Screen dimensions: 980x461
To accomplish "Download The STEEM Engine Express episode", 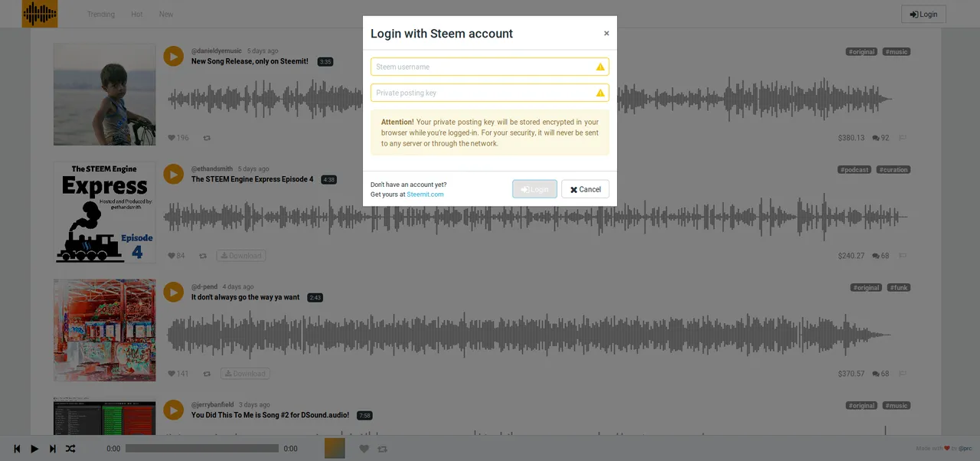I will click(x=241, y=256).
